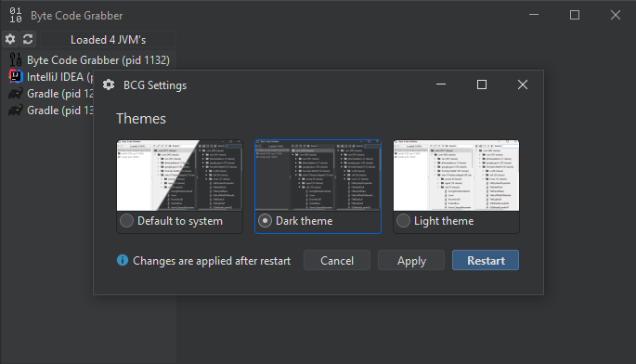This screenshot has width=636, height=364.
Task: Click the 'Changes are applied after restart' text
Action: click(x=212, y=261)
